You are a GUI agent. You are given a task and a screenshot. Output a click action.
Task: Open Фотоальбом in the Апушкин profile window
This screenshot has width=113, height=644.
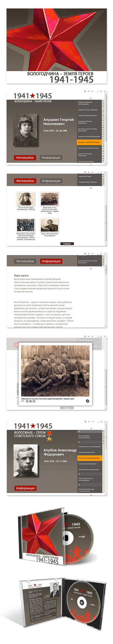(x=25, y=158)
